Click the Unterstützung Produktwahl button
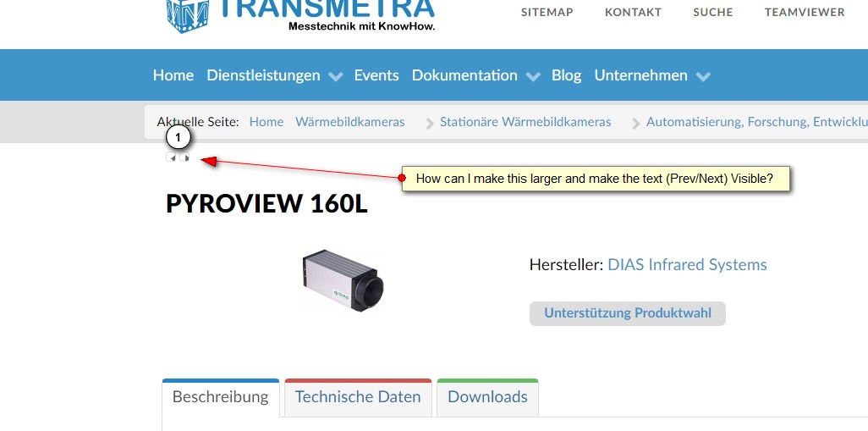The height and width of the screenshot is (431, 868). point(627,313)
